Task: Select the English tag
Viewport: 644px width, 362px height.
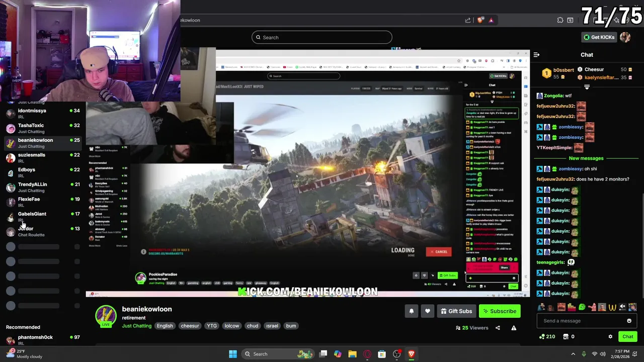Action: (x=165, y=326)
